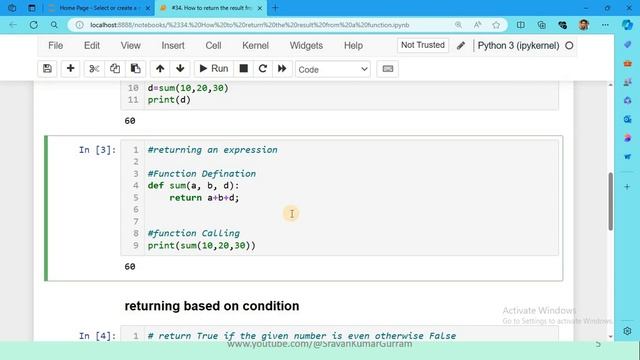Image resolution: width=640 pixels, height=360 pixels.
Task: Click the read aloud icon in address bar
Action: tap(478, 25)
